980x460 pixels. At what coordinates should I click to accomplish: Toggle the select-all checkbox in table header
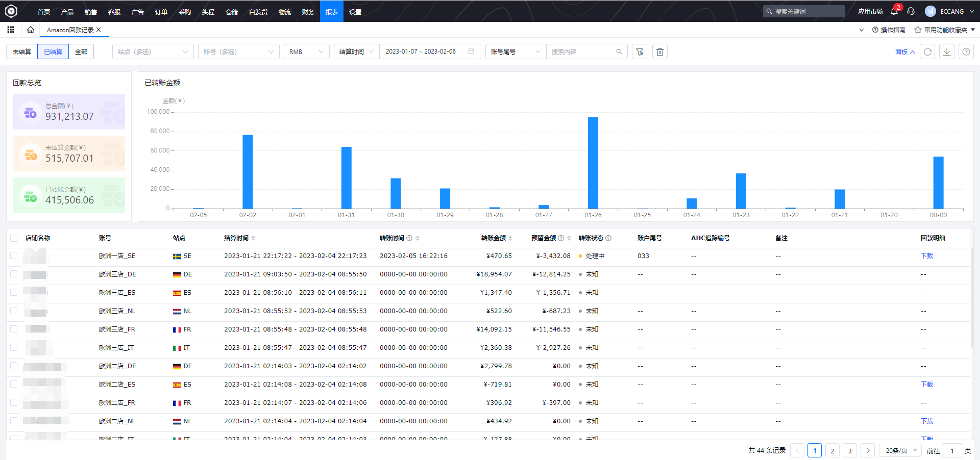coord(14,238)
